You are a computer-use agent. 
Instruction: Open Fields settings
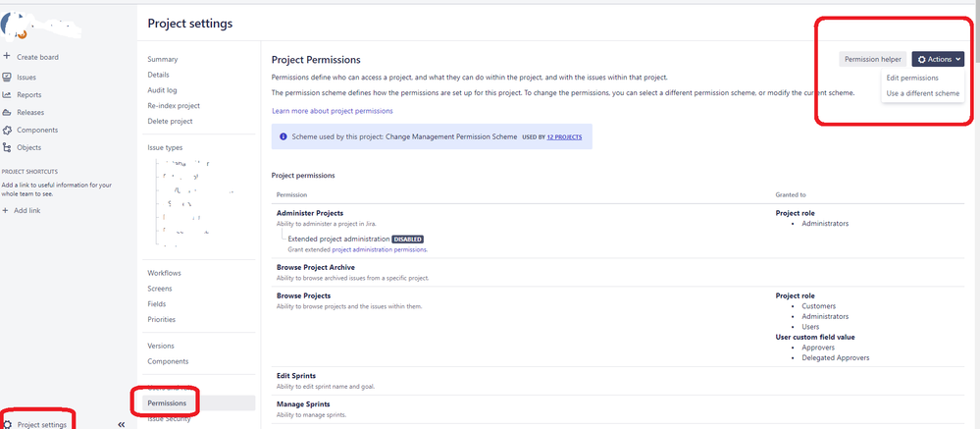coord(157,304)
